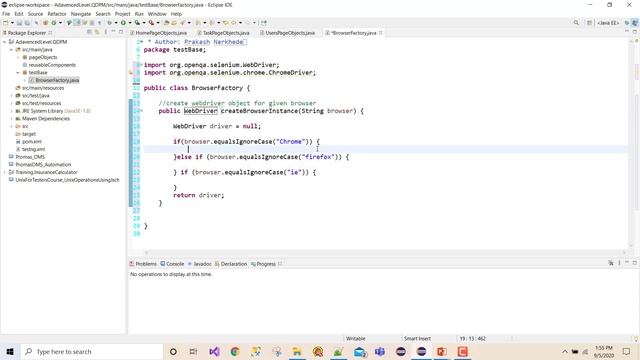Expand the Training.InsuranceCalculator project
640x360 pixels.
coord(4,172)
